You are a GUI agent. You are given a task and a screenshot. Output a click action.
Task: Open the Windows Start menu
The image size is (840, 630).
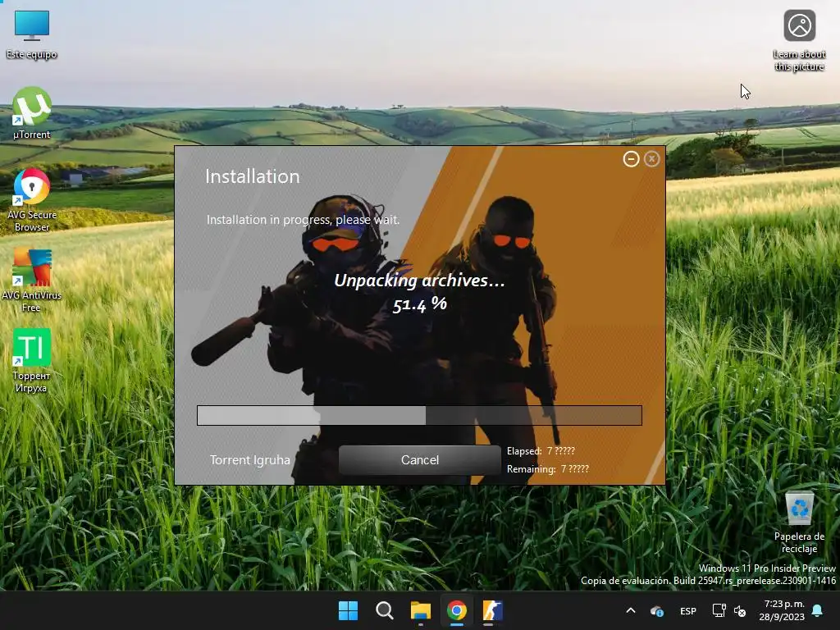(348, 610)
